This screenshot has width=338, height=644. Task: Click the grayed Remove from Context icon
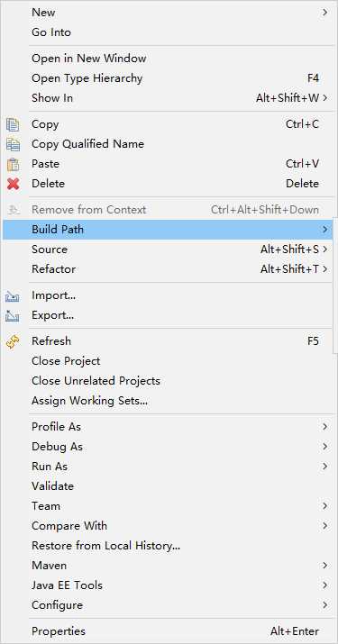click(x=14, y=210)
